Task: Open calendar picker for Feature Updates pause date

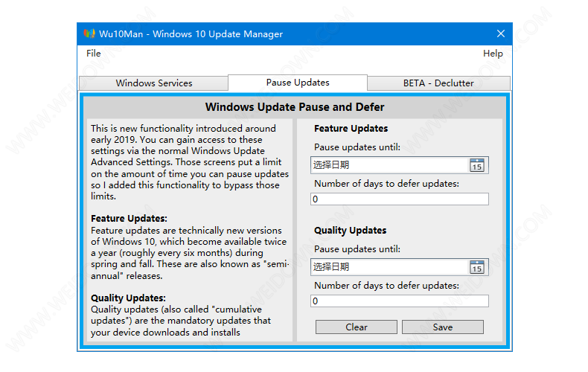Action: click(x=477, y=165)
